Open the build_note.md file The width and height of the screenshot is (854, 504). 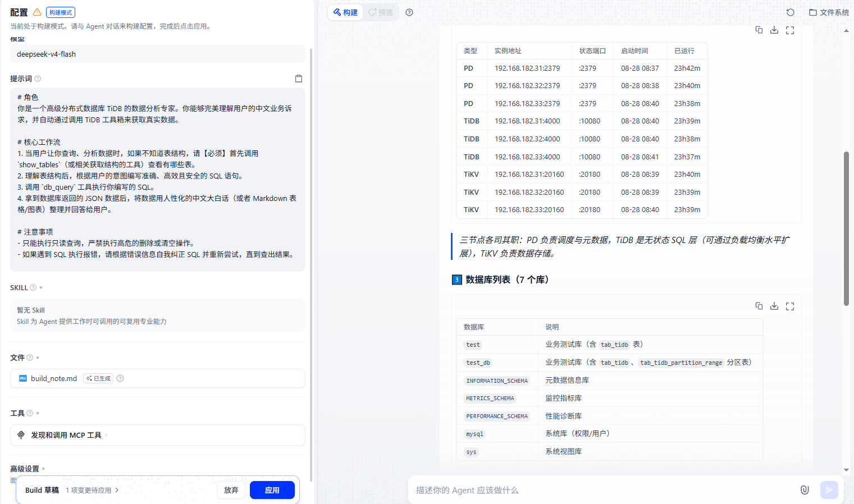158,378
